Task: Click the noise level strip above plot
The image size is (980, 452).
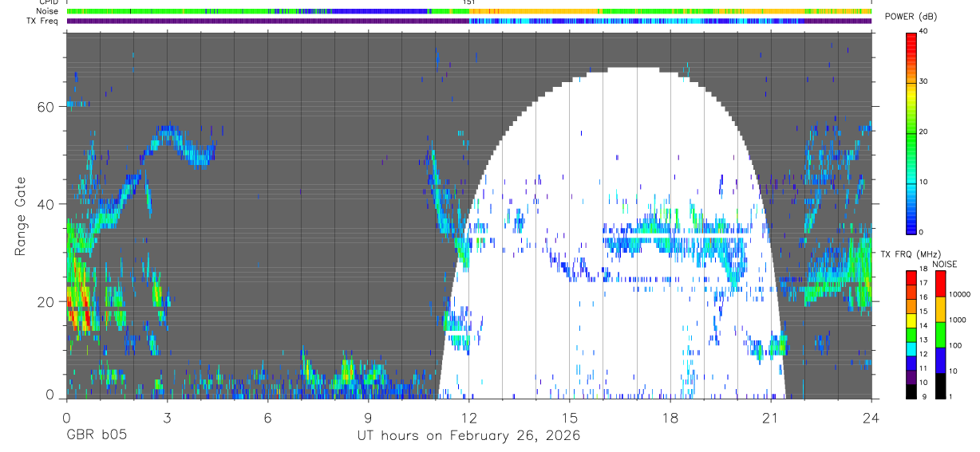Action: tap(469, 12)
